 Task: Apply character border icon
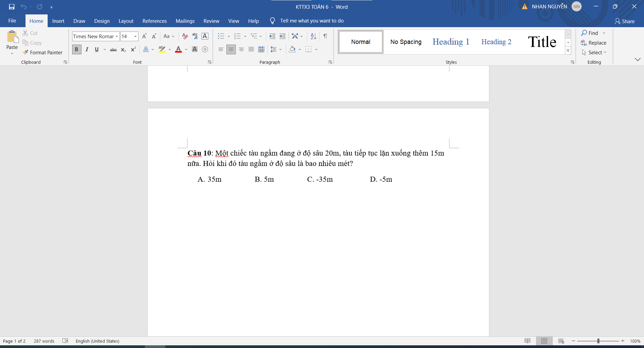coord(205,36)
